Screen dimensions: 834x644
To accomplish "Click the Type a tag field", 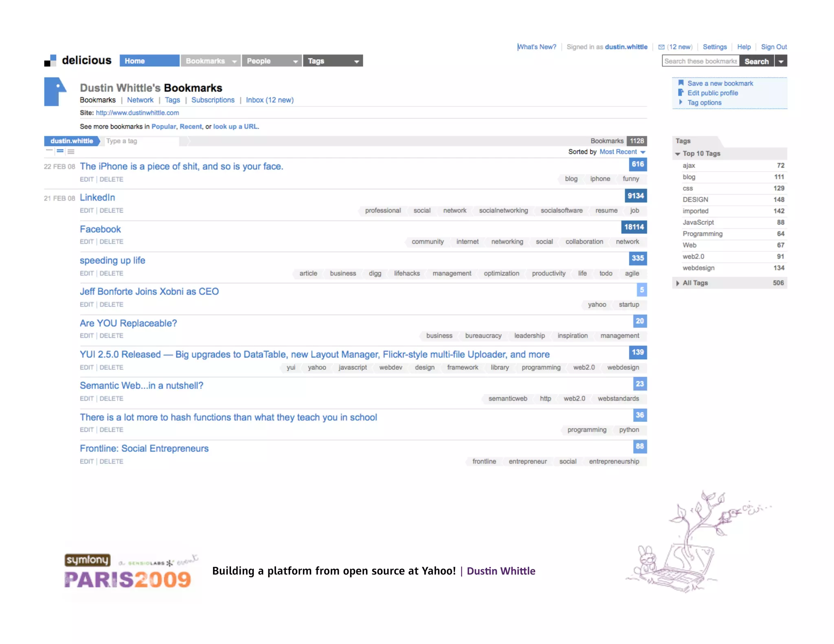I will tap(142, 141).
